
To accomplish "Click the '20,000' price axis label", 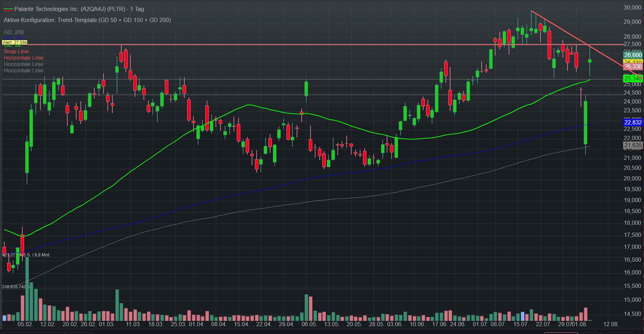I will (633, 178).
